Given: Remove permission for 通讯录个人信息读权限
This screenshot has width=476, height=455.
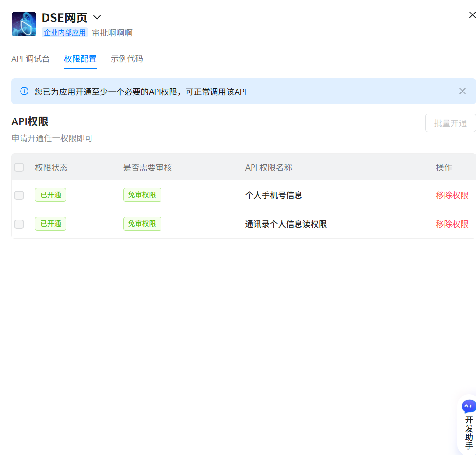Looking at the screenshot, I should click(452, 224).
